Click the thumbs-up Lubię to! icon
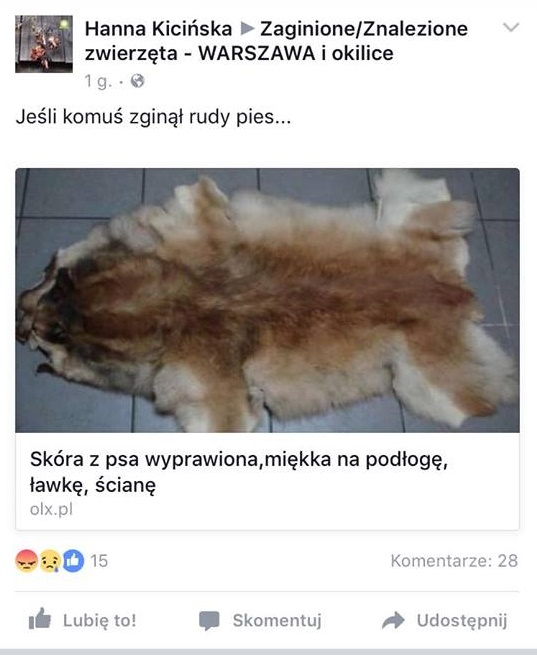This screenshot has width=537, height=655. click(40, 619)
